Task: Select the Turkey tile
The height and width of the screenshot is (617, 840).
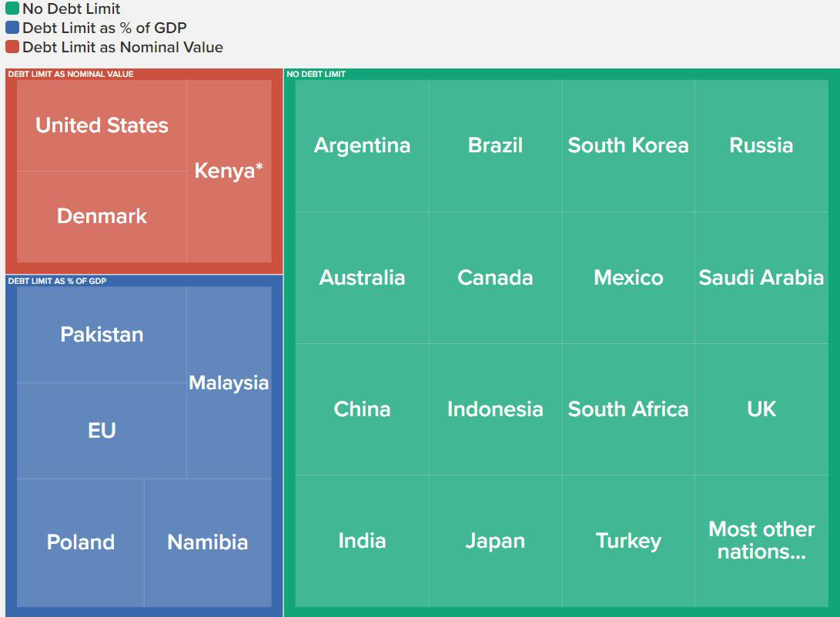Action: click(x=628, y=541)
